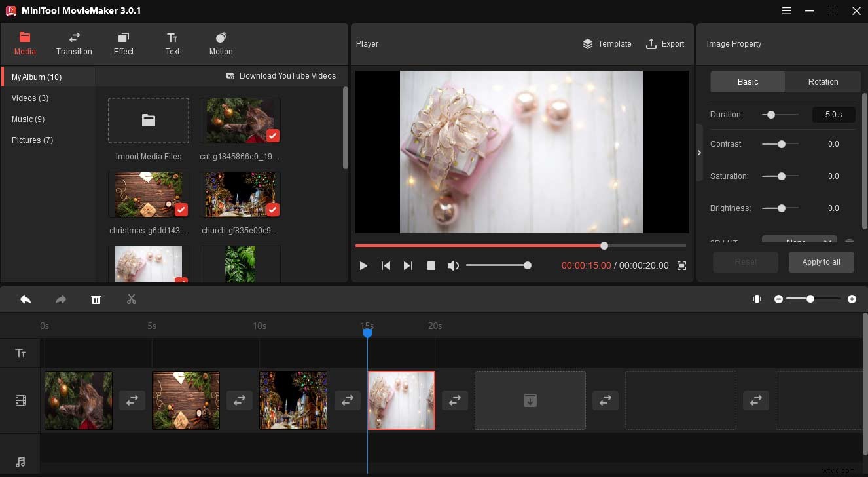Click the zoom-to-fit timeline icon

tap(757, 299)
